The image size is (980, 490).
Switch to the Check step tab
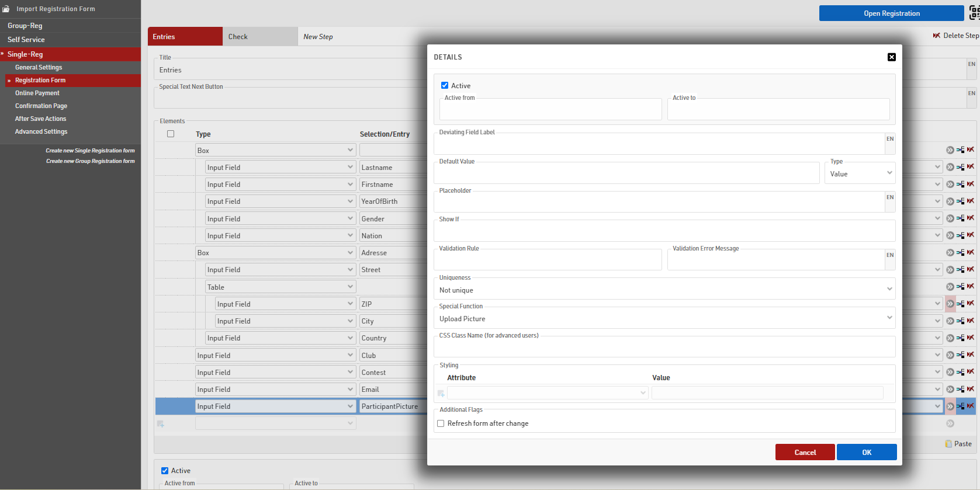point(259,36)
